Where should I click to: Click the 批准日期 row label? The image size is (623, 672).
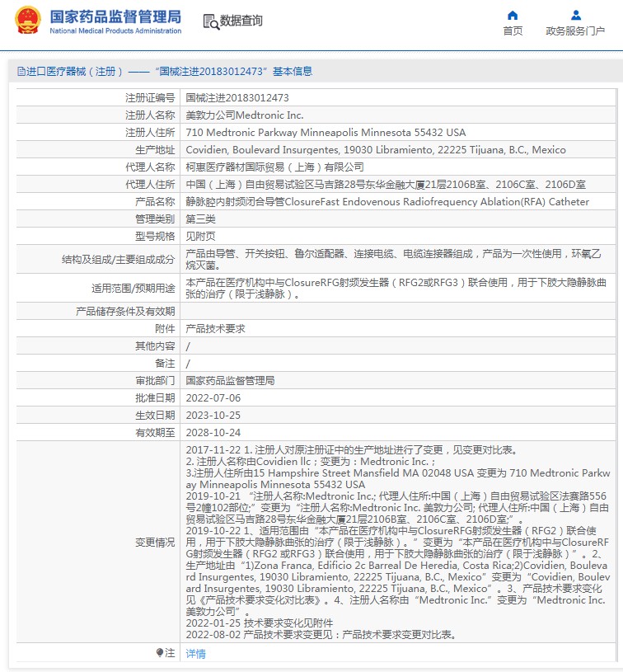point(155,398)
